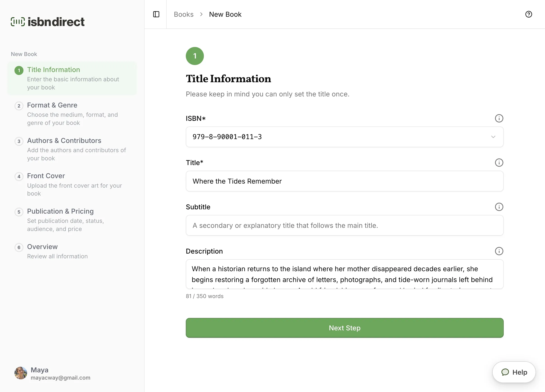The image size is (545, 392).
Task: Toggle the sidebar panel icon
Action: tap(156, 14)
